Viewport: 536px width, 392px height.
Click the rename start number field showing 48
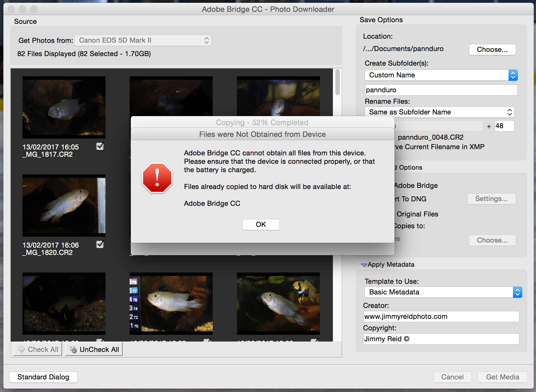(504, 126)
